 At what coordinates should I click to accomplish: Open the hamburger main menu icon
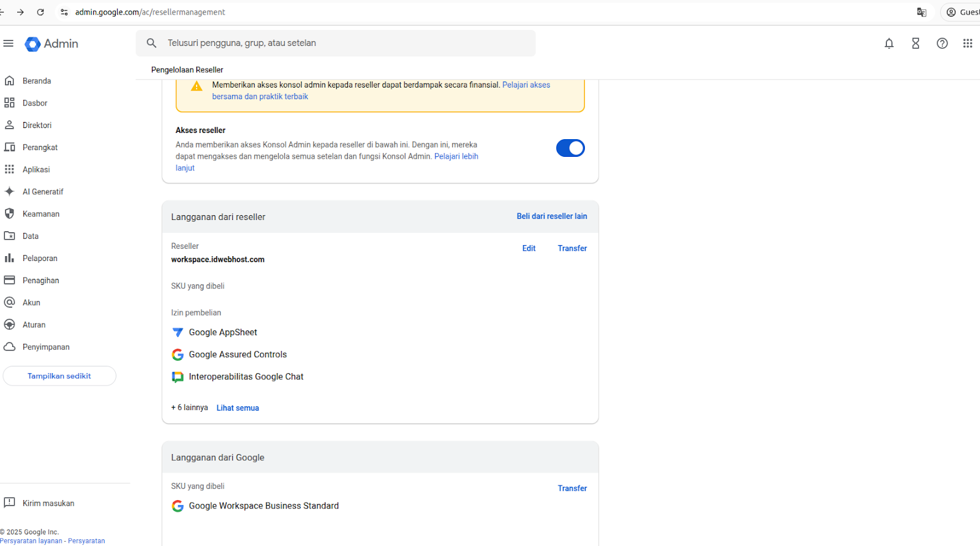[x=8, y=44]
